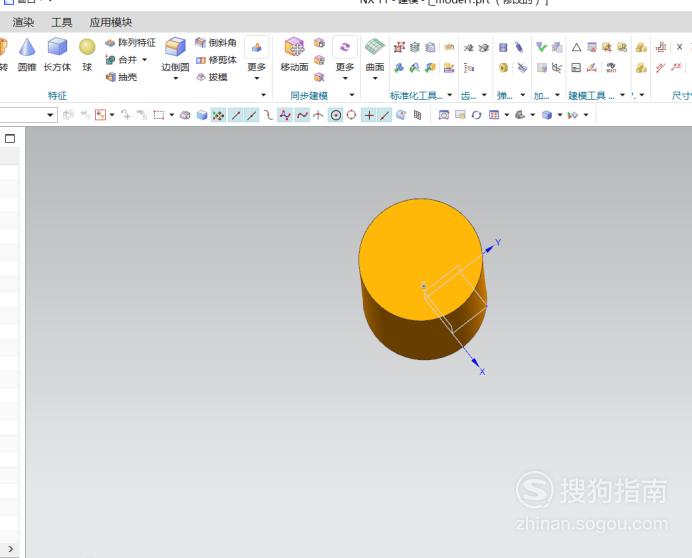Open the selection filter combo box
This screenshot has height=558, width=692.
[x=27, y=115]
